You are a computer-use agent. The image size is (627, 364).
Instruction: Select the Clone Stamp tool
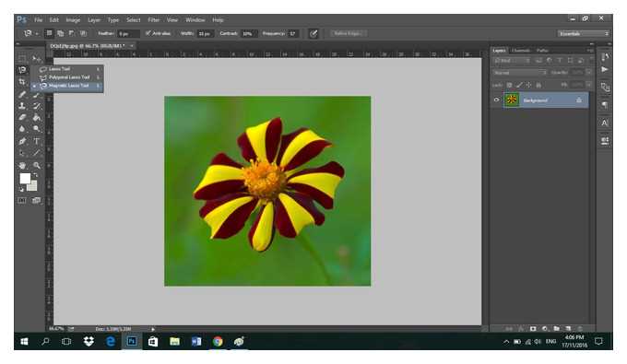pyautogui.click(x=22, y=106)
